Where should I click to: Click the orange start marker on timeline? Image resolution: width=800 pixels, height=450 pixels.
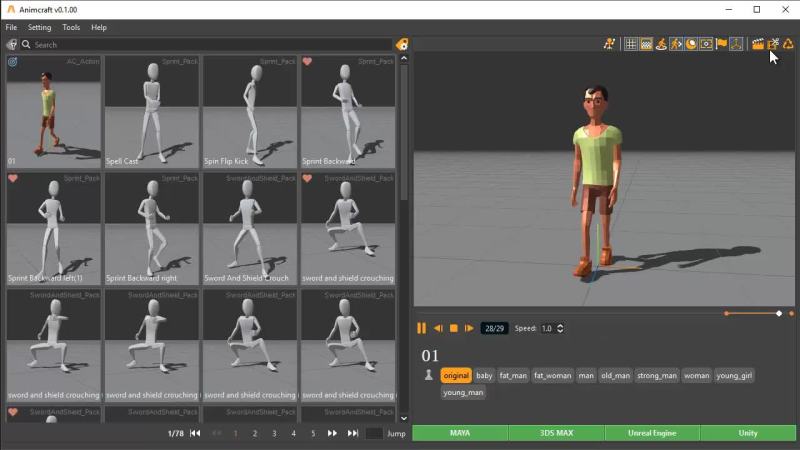[x=726, y=313]
